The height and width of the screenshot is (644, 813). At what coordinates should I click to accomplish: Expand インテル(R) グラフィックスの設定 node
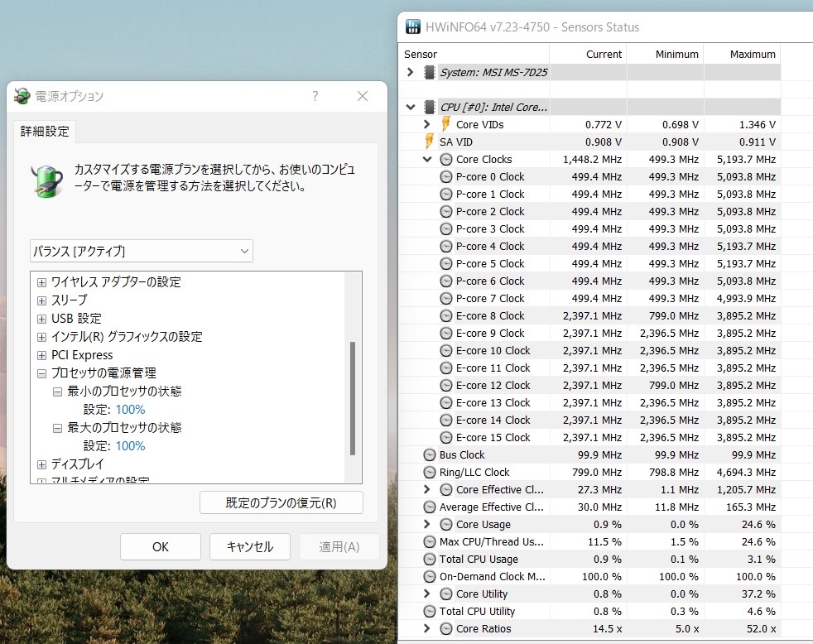click(42, 337)
